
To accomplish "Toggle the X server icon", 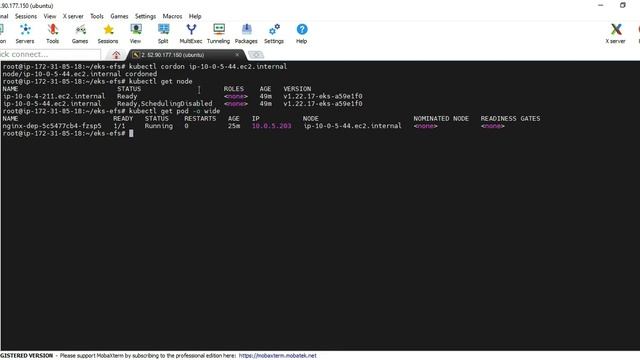I will [616, 33].
